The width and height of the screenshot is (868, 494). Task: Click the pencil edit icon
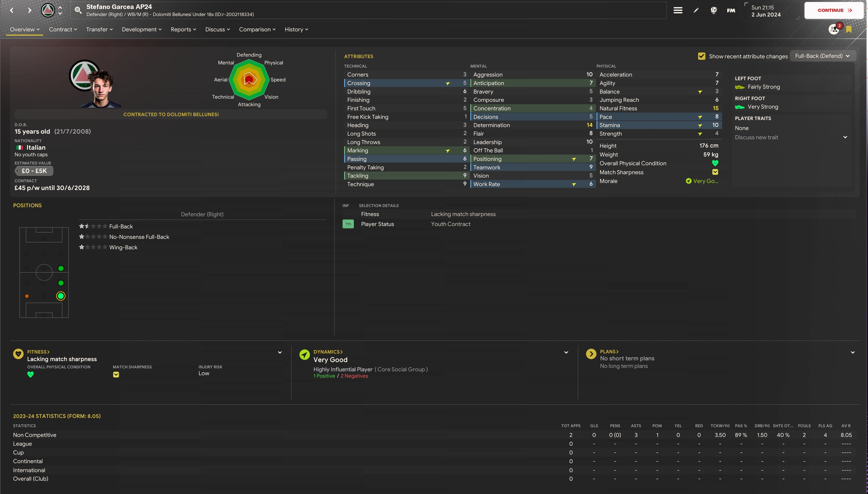click(696, 10)
